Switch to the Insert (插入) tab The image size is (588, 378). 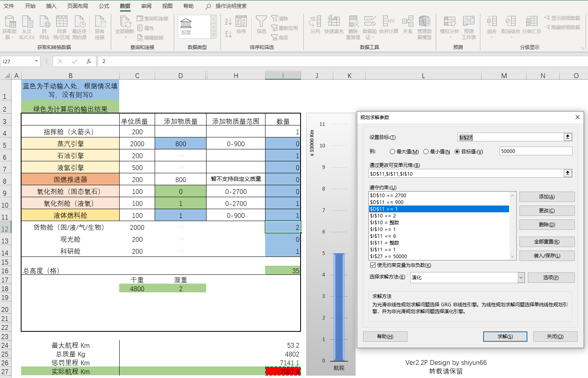click(51, 6)
